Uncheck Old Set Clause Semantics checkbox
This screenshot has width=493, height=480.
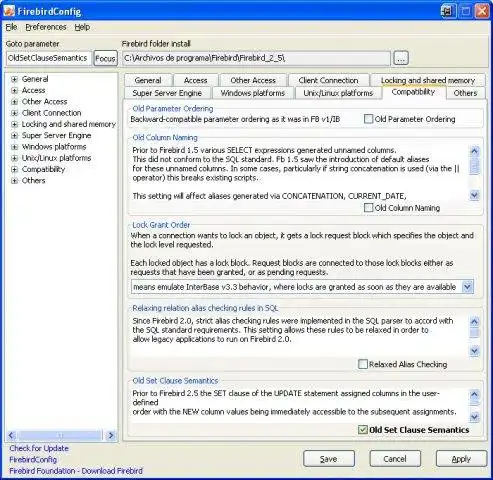click(363, 430)
